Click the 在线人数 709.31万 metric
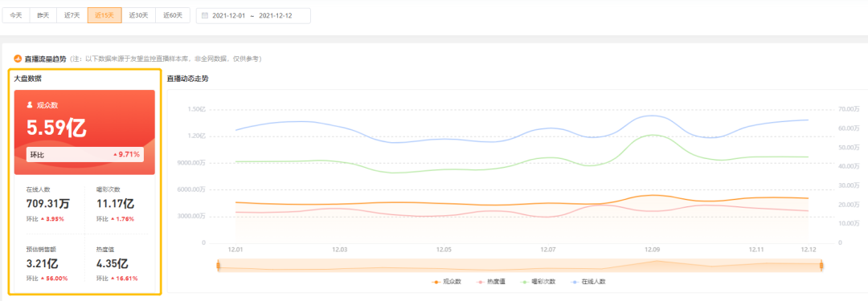The image size is (868, 301). tap(48, 204)
